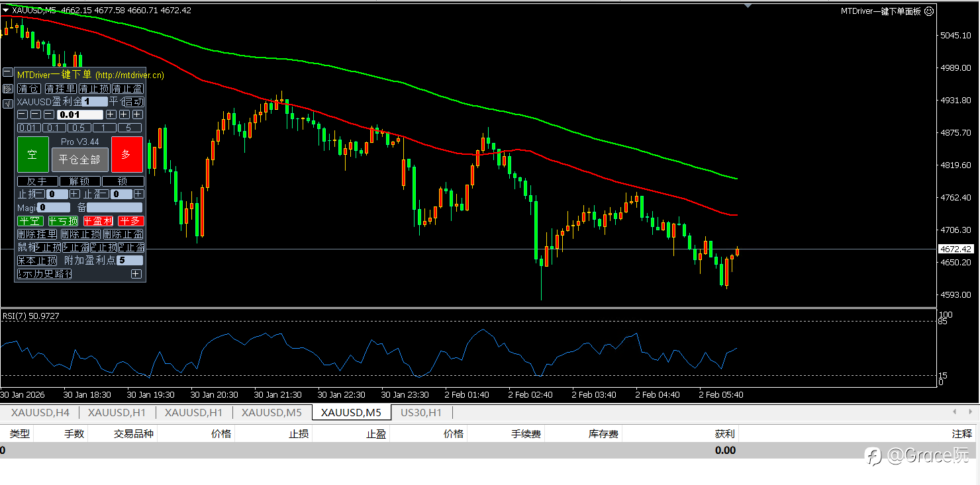Click the 删除止损 button

tap(81, 234)
